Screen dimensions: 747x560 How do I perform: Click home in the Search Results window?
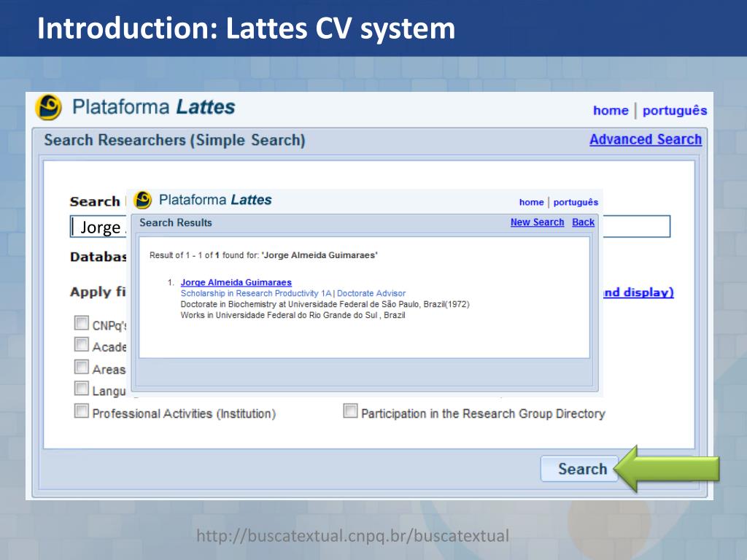point(531,202)
